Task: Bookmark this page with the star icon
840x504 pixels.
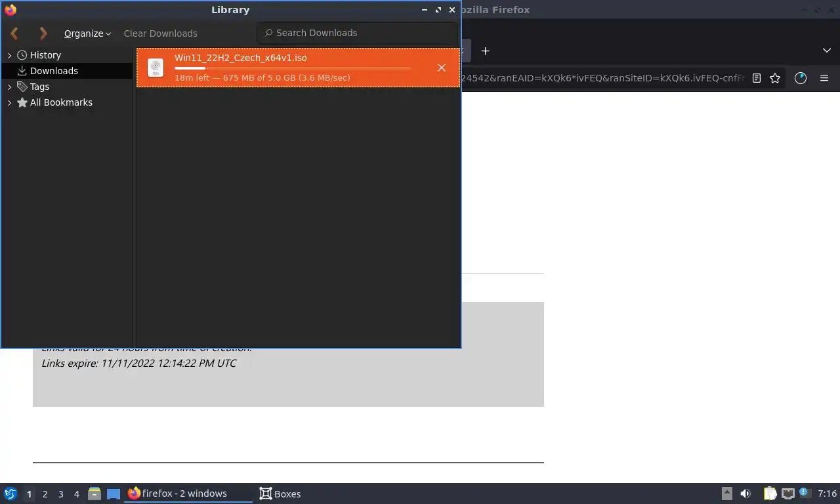Action: pyautogui.click(x=775, y=78)
